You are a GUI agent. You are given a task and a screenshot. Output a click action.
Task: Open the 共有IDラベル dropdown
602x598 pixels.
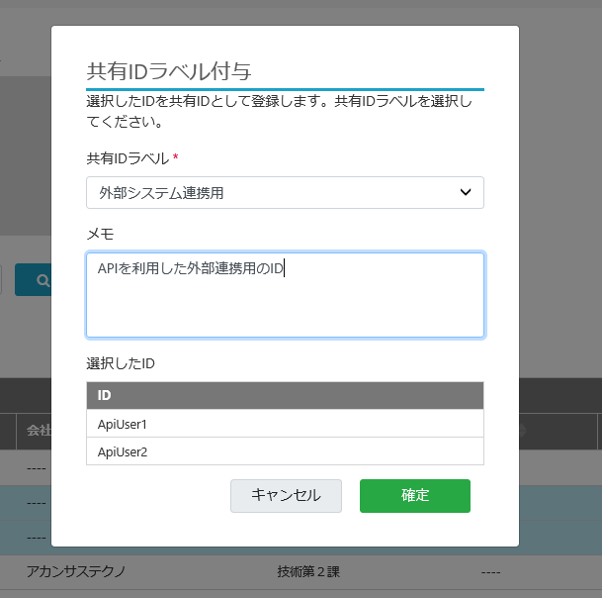click(x=284, y=193)
